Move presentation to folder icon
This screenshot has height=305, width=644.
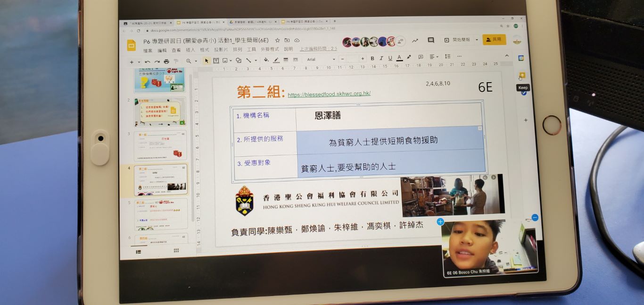(x=287, y=41)
